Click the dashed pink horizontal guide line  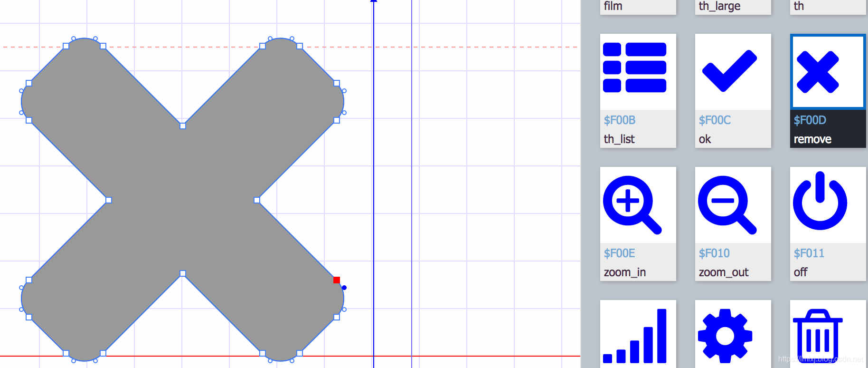(x=290, y=47)
